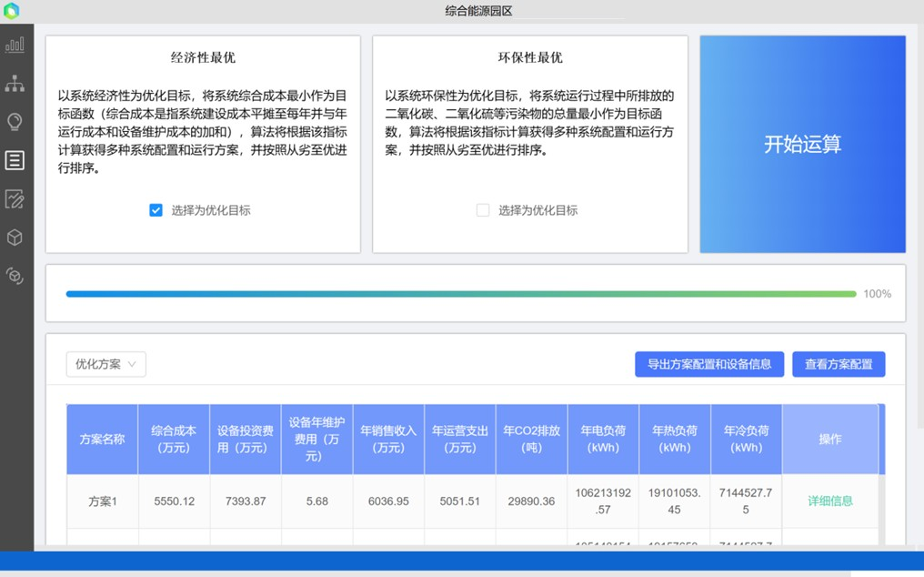
Task: Click the 经济性最优 card title
Action: tap(203, 57)
